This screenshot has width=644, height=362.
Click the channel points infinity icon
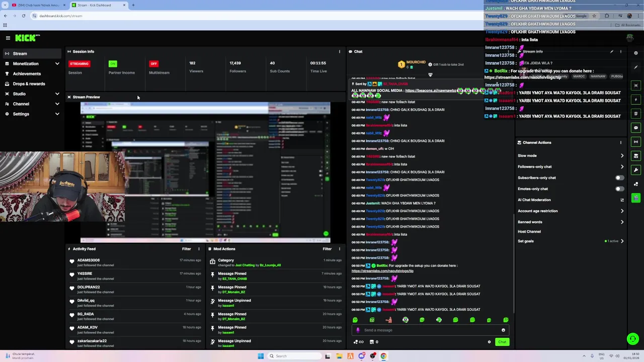coord(359,342)
